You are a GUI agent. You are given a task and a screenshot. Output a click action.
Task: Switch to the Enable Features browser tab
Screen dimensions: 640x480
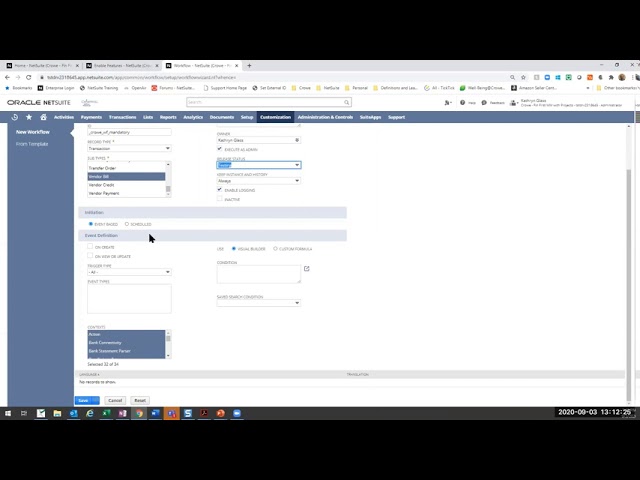122,65
